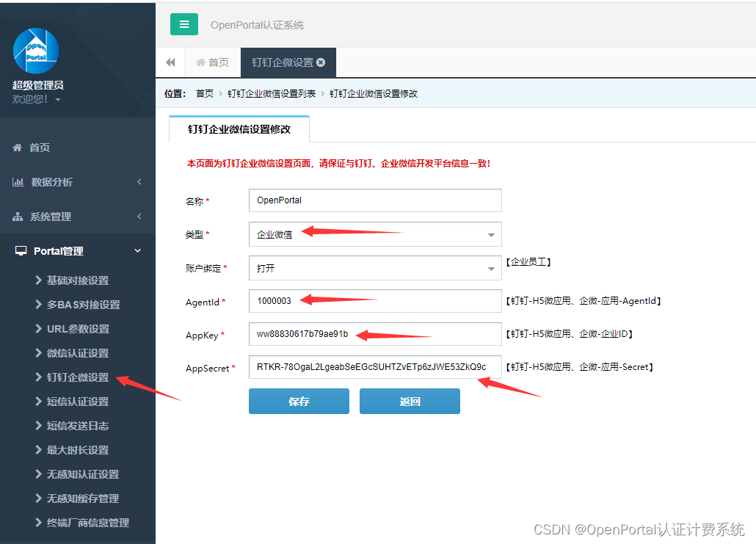Click the home icon in the 首页 tab
This screenshot has height=544, width=756.
tap(200, 62)
